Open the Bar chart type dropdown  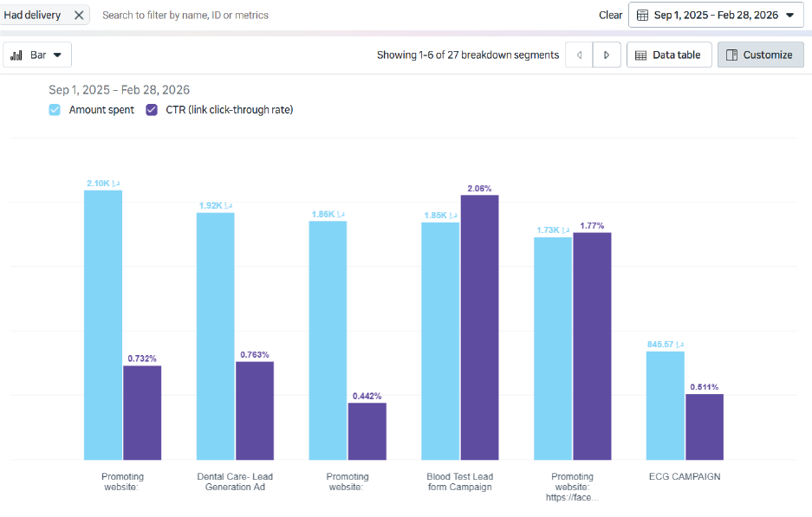pyautogui.click(x=37, y=55)
